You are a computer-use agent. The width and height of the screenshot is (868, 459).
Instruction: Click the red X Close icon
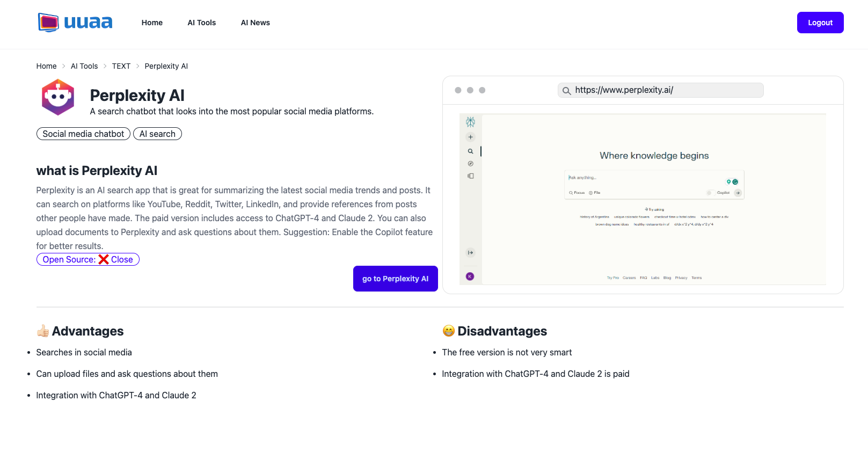104,260
